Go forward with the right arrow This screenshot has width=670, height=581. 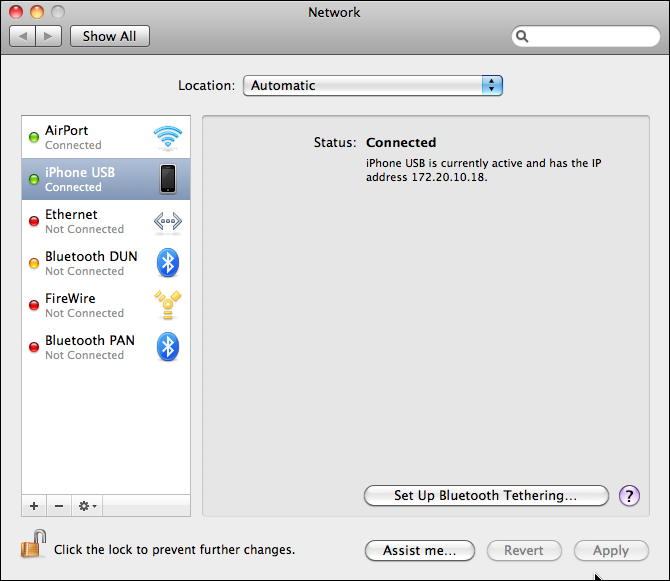point(49,36)
